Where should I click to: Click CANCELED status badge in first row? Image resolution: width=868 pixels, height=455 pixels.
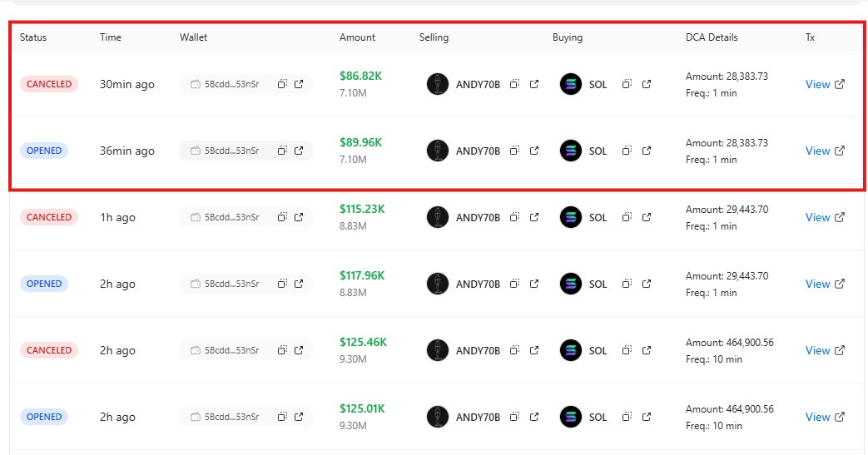click(x=49, y=84)
